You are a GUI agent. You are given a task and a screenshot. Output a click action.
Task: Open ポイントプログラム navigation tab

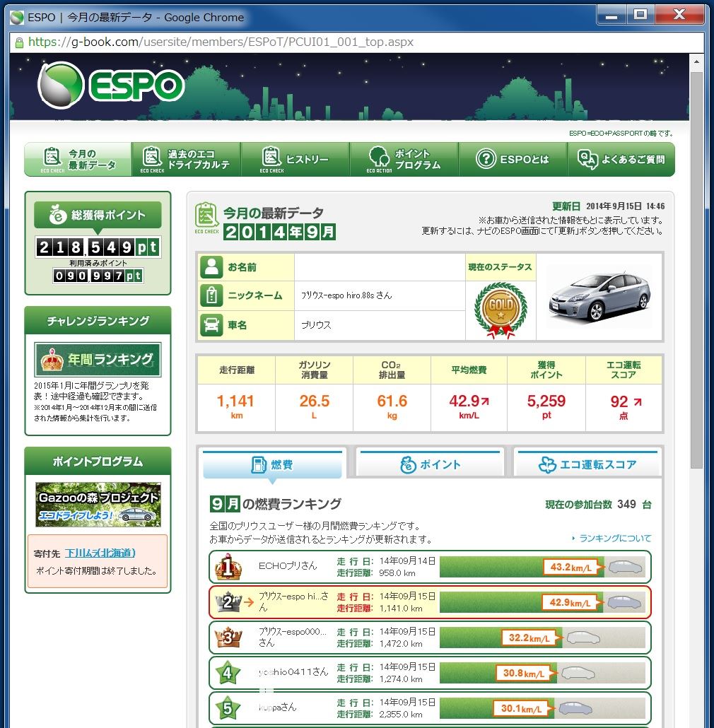pyautogui.click(x=404, y=159)
